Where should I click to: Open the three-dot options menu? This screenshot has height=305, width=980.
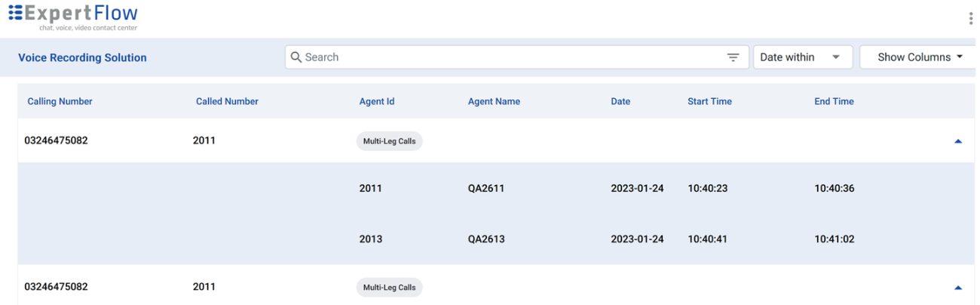[970, 19]
